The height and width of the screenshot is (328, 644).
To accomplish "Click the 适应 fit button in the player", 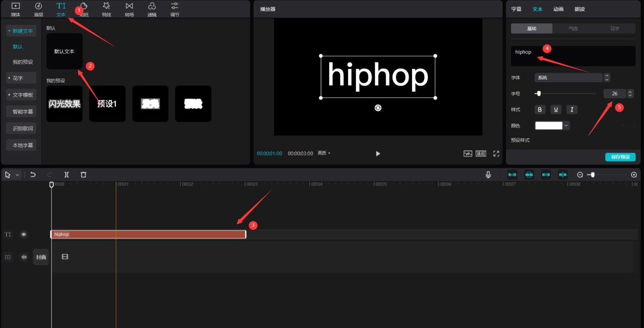I will coord(481,153).
